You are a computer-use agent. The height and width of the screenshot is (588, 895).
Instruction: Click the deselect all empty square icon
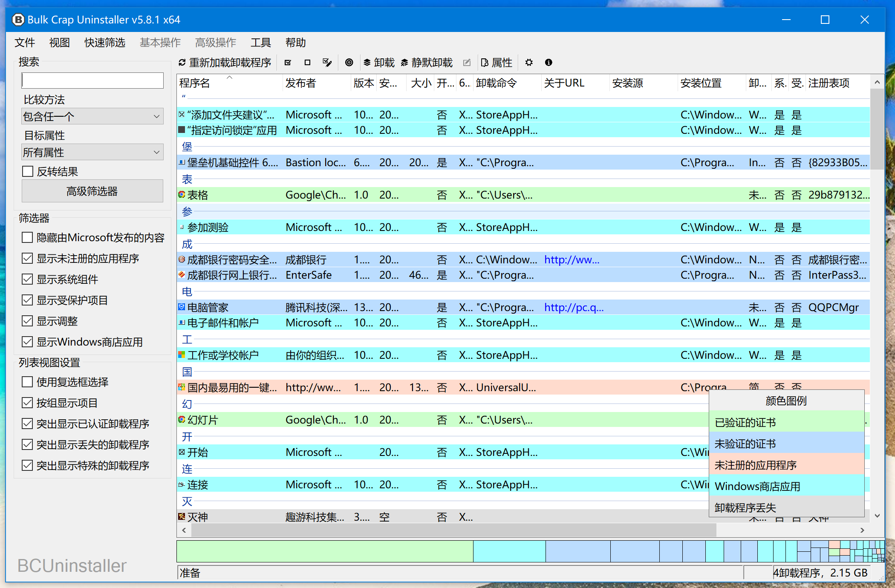click(x=307, y=63)
